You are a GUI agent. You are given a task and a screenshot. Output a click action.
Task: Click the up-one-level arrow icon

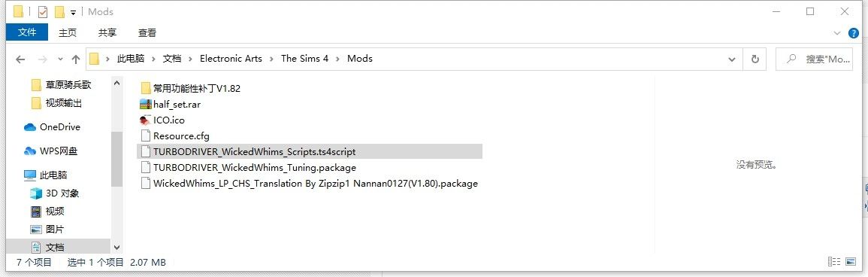[76, 59]
